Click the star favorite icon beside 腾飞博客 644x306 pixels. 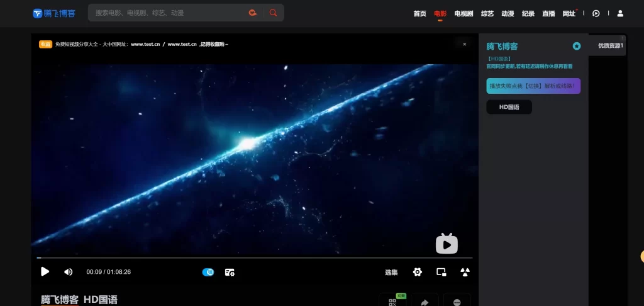click(x=576, y=46)
